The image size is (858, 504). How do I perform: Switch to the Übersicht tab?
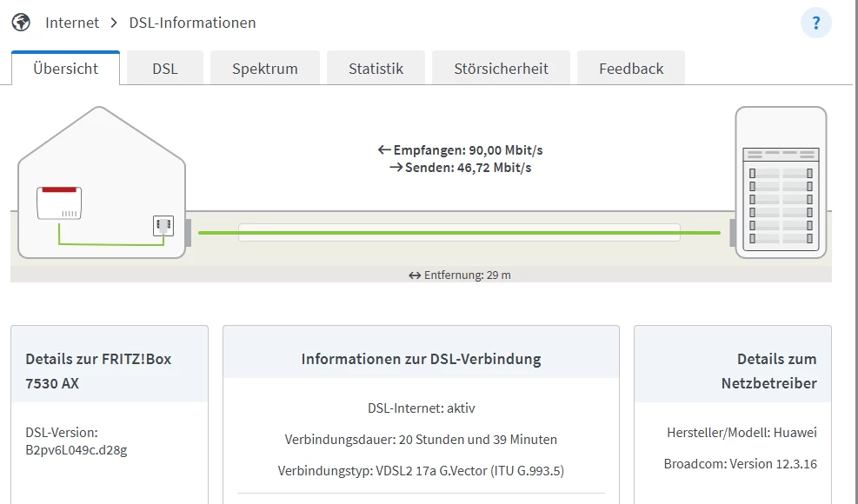click(65, 69)
